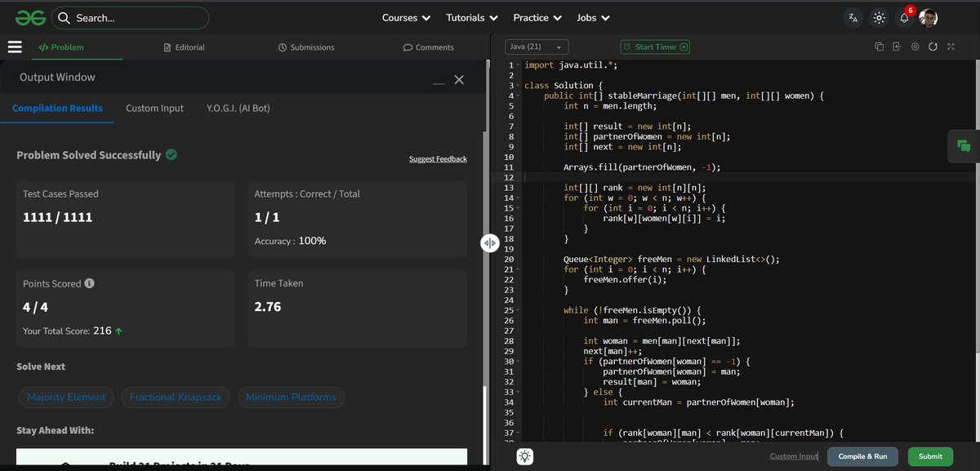980x471 pixels.
Task: Reset code with the refresh icon
Action: [933, 47]
